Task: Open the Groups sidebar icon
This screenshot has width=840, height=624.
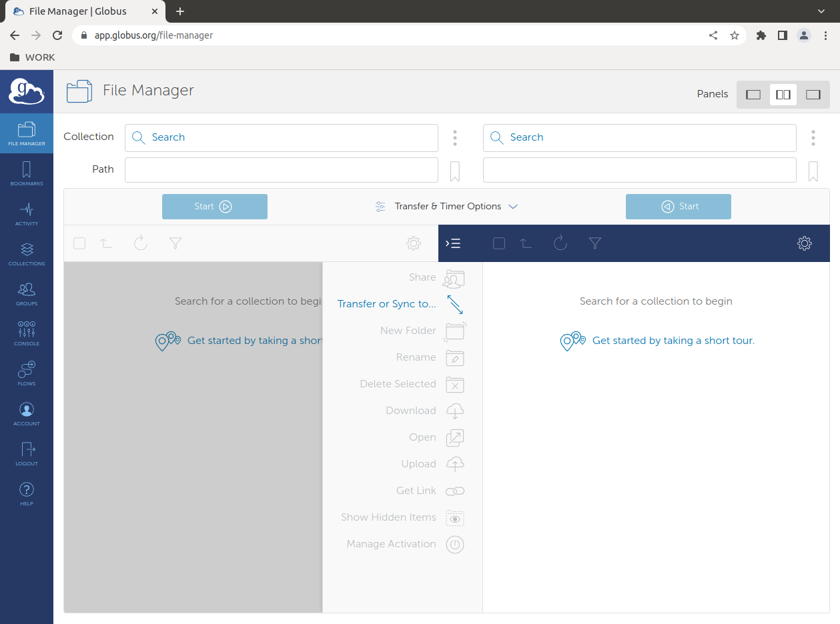Action: (27, 293)
